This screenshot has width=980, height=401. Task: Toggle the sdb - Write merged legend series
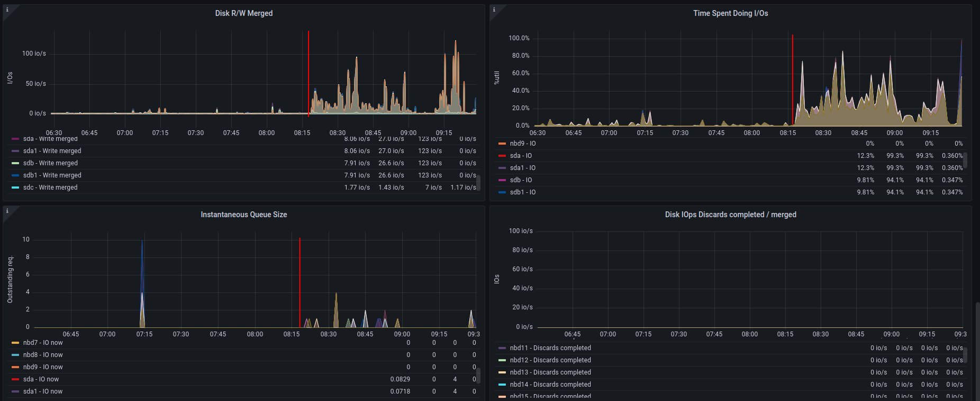coord(50,163)
